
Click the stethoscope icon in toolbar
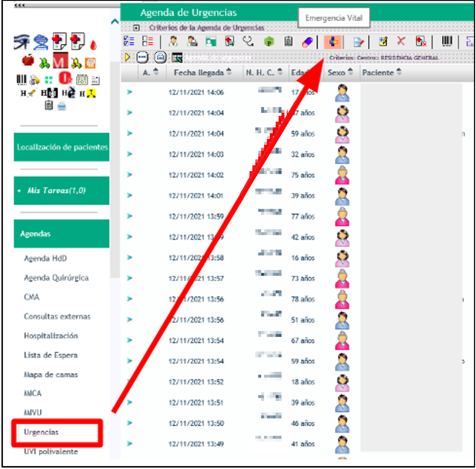248,42
